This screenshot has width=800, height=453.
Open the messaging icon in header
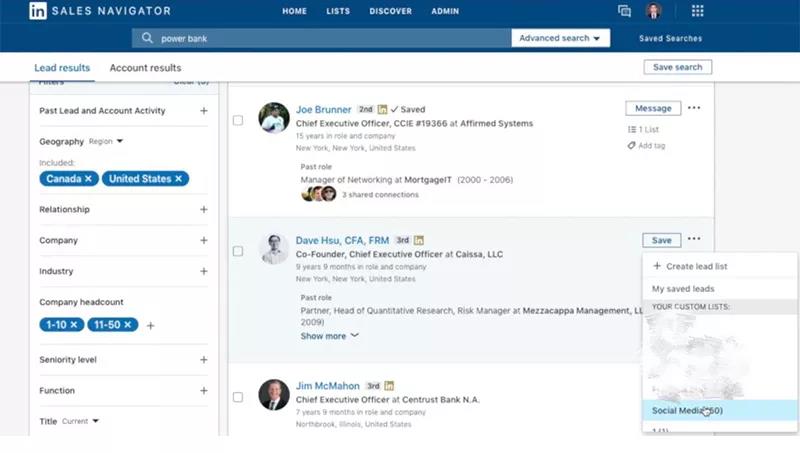625,11
